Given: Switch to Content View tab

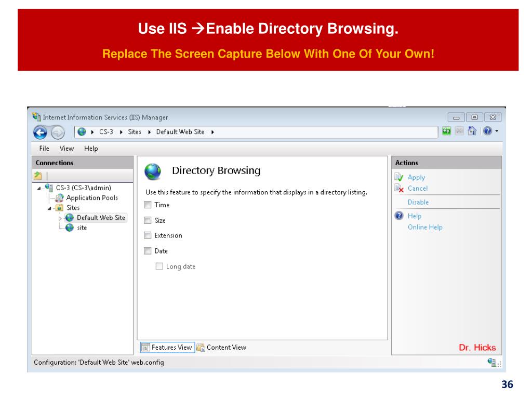Looking at the screenshot, I should click(x=221, y=348).
